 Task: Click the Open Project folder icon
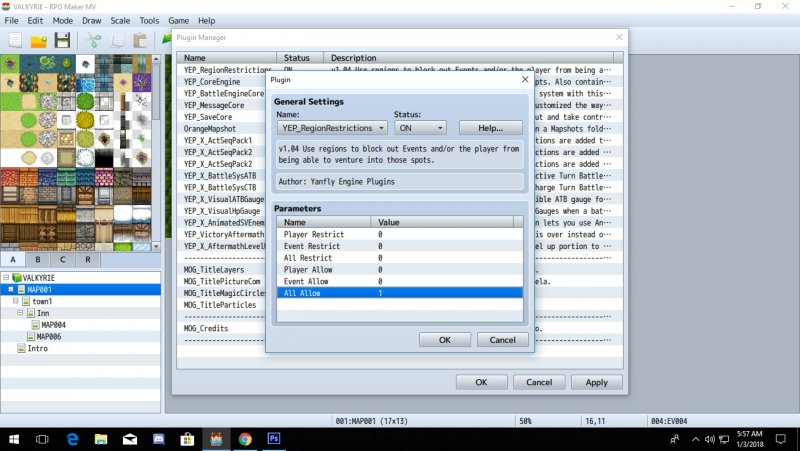click(39, 40)
